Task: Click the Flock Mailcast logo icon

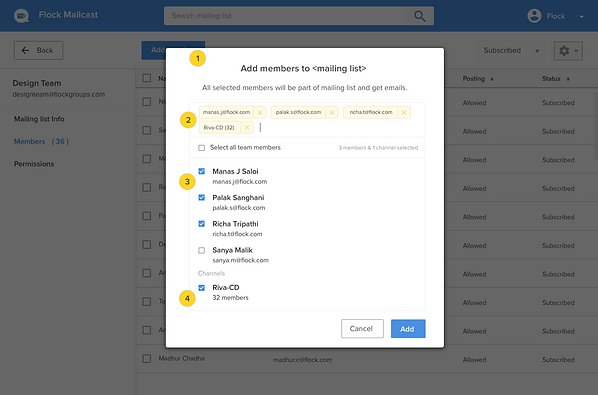Action: (21, 16)
